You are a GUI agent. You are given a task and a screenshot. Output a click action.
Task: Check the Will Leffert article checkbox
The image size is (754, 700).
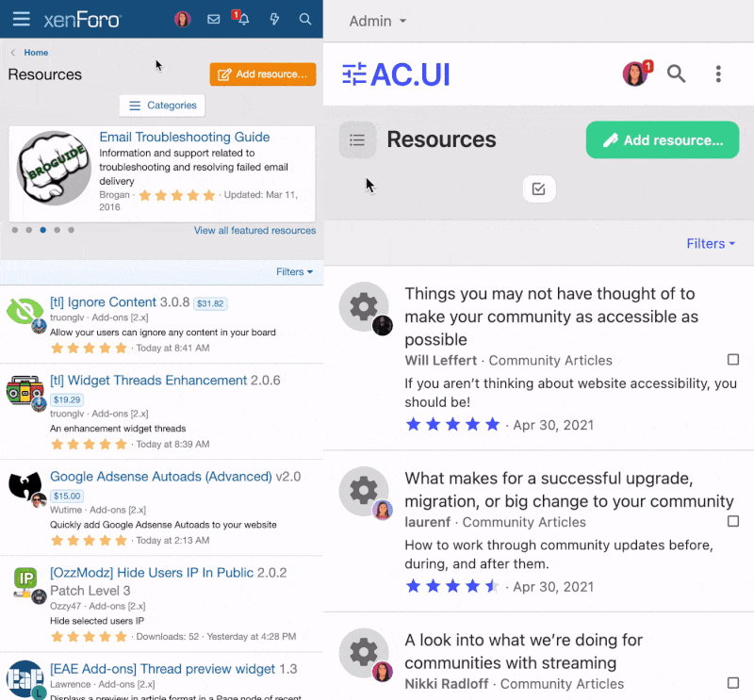click(x=733, y=360)
